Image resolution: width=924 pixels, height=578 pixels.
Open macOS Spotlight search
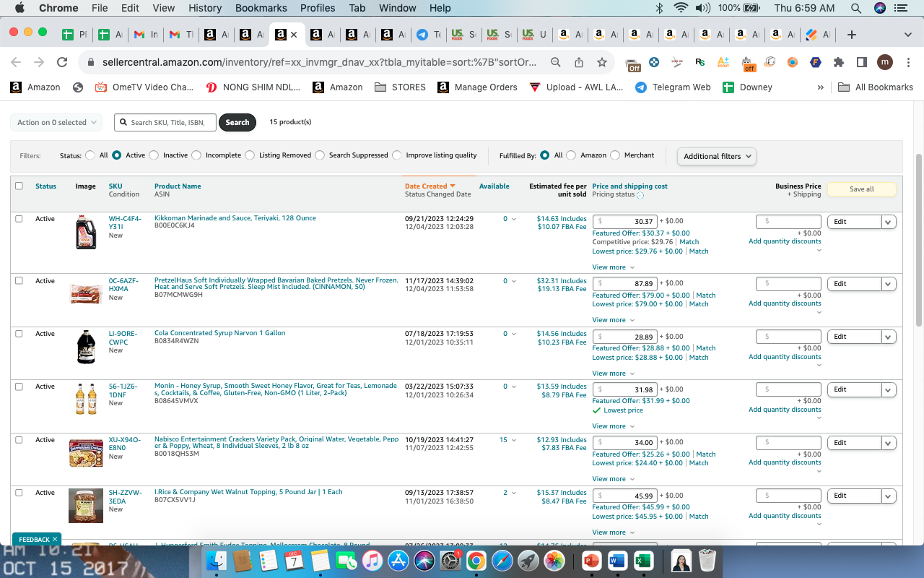(x=856, y=8)
